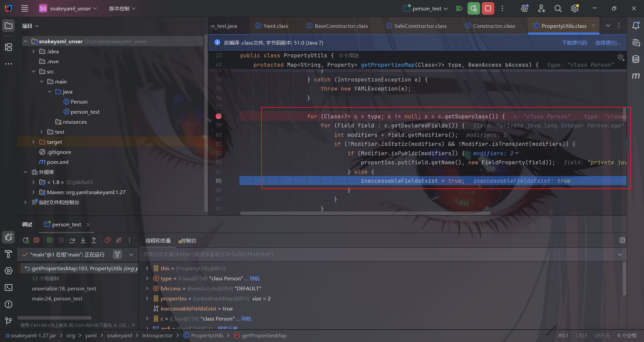Open the Debug tool window

(x=9, y=237)
